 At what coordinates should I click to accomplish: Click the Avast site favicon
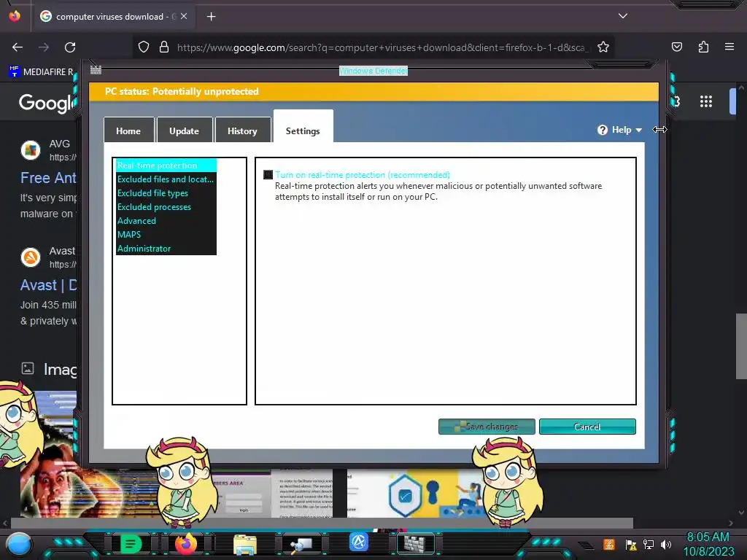point(31,257)
